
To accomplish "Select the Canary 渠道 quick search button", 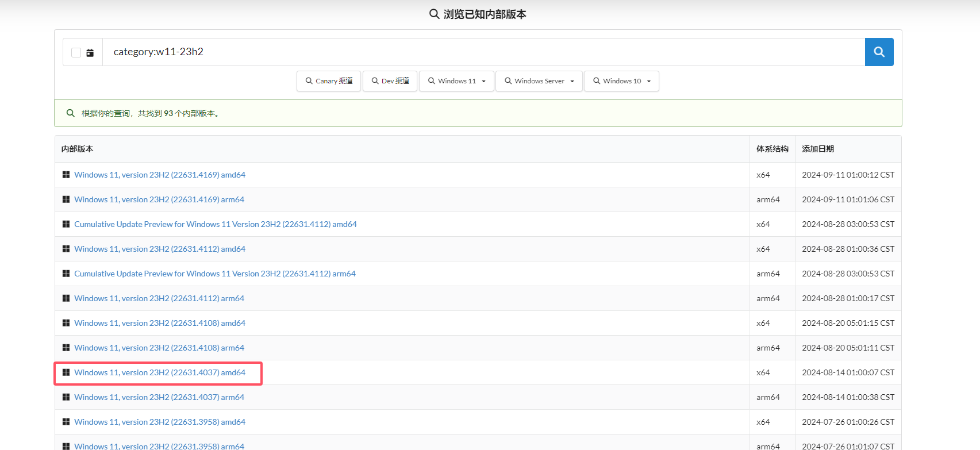I will [329, 81].
